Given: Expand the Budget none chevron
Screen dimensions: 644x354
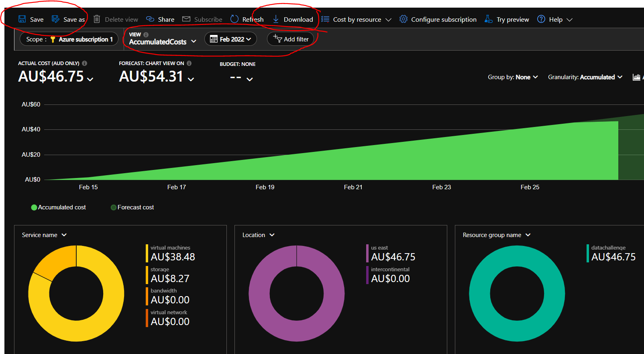Looking at the screenshot, I should [250, 79].
